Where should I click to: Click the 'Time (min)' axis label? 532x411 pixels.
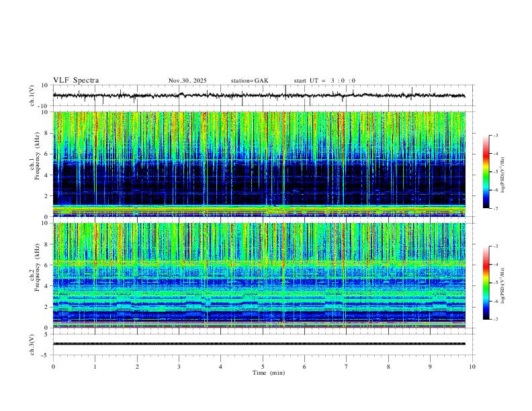269,373
